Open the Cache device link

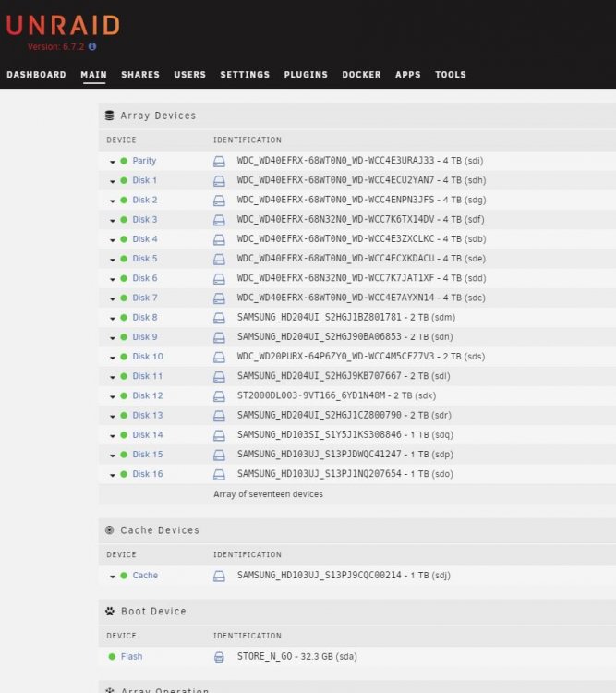pos(145,576)
